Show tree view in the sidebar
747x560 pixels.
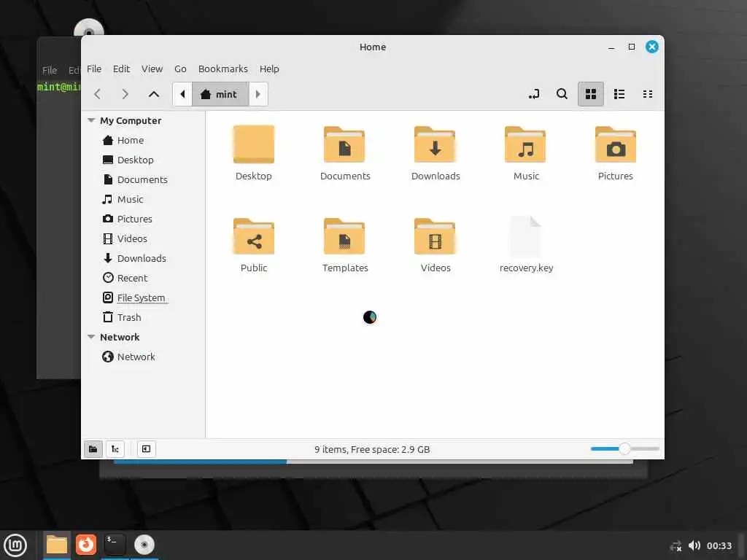115,448
